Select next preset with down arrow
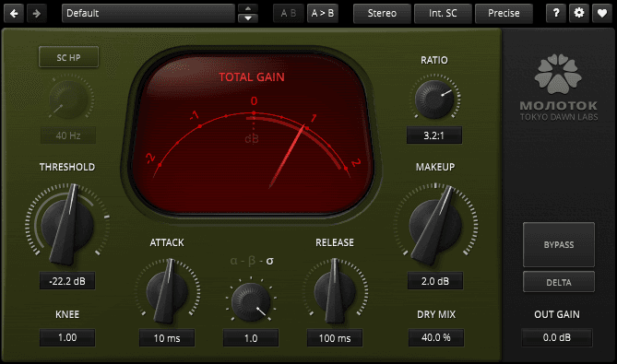This screenshot has width=617, height=364. (x=248, y=18)
